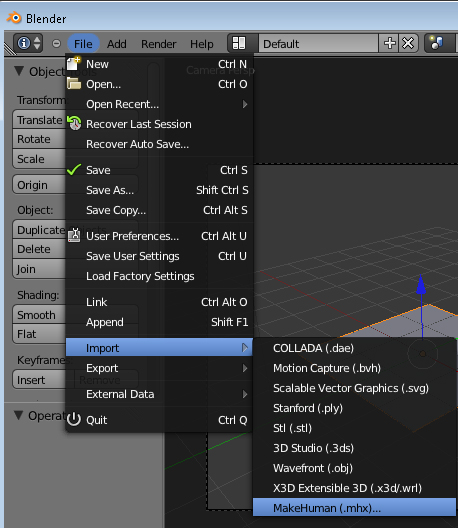Import MakeHuman (.mhx)... file
The height and width of the screenshot is (528, 458).
click(354, 508)
